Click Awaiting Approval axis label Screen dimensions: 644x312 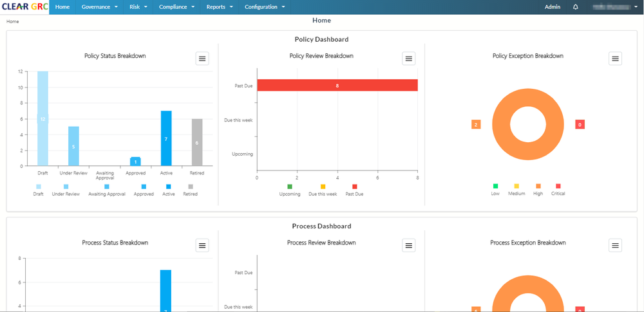pos(105,175)
